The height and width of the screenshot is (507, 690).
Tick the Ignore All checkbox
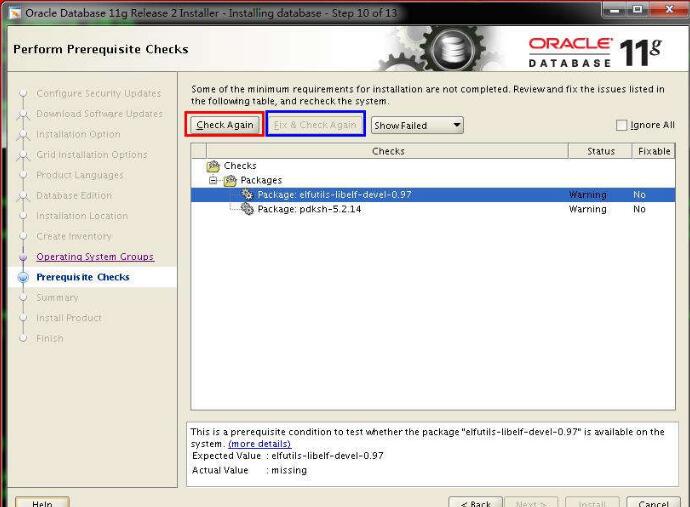pyautogui.click(x=621, y=125)
